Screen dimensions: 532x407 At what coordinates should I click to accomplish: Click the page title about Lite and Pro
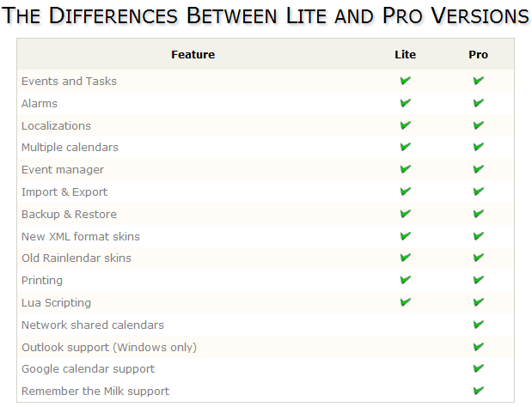pos(266,15)
